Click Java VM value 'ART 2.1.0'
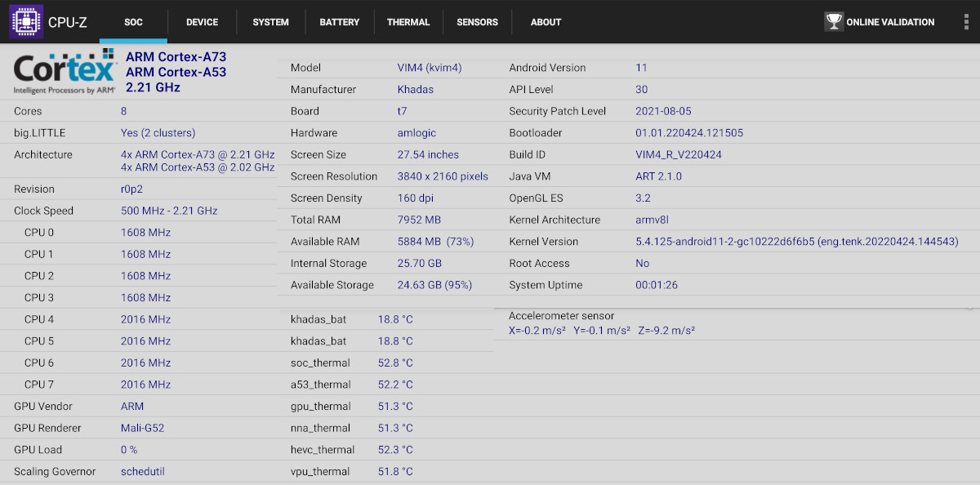Image resolution: width=980 pixels, height=485 pixels. 658,176
